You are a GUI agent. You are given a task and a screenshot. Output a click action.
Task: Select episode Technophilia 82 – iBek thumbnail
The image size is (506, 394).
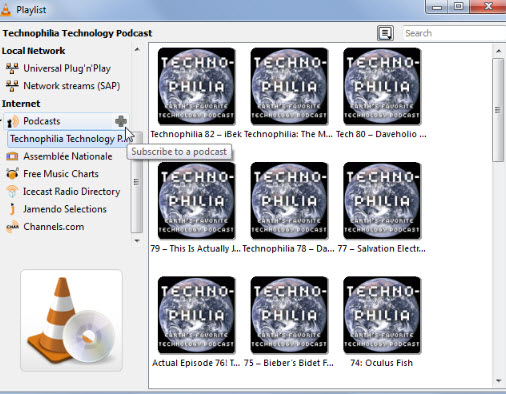(x=196, y=86)
